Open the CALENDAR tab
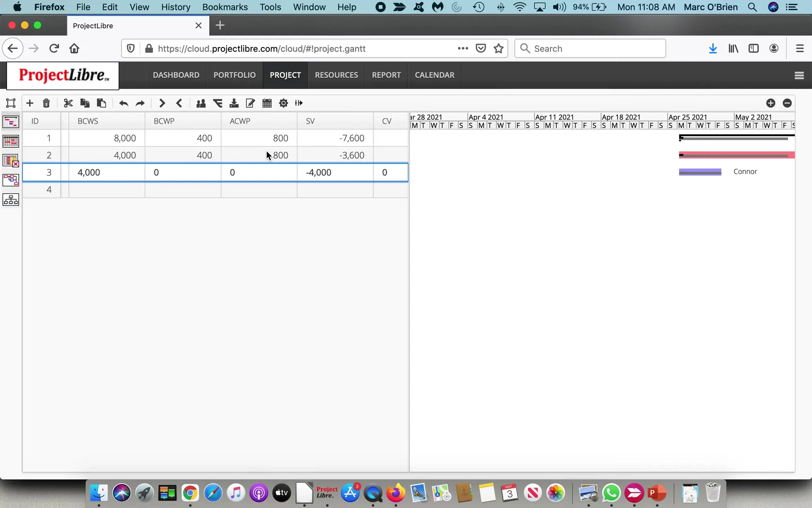Viewport: 812px width, 508px height. pyautogui.click(x=434, y=75)
